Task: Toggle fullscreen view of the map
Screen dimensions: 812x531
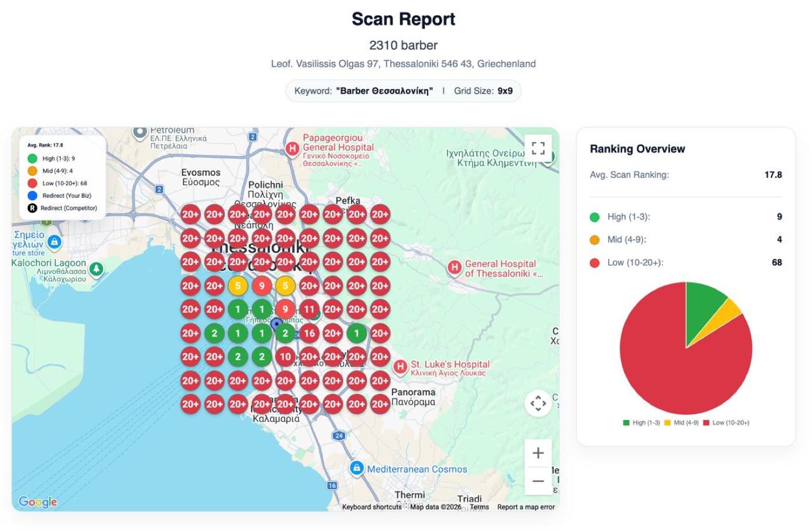Action: (x=538, y=149)
